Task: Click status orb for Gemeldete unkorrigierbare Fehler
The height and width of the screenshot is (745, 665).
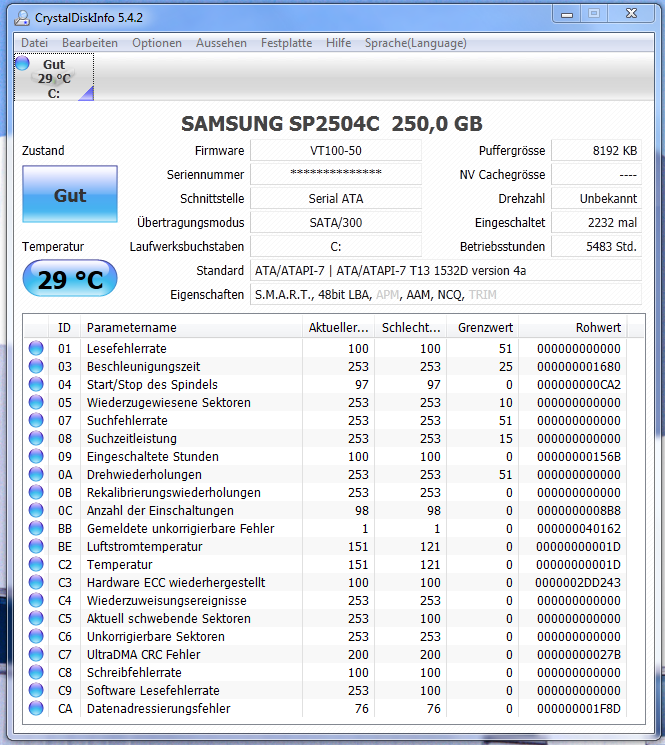Action: [x=36, y=528]
